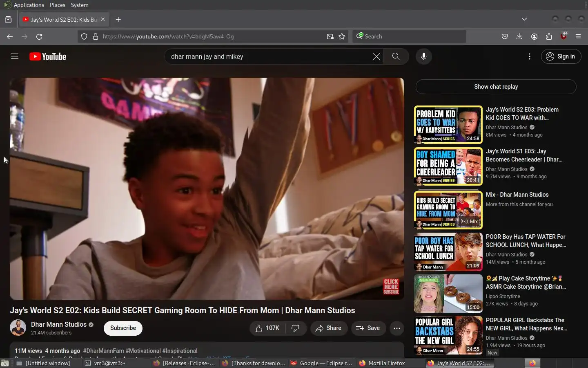The height and width of the screenshot is (368, 588).
Task: Open Firefox account icon
Action: pos(534,36)
